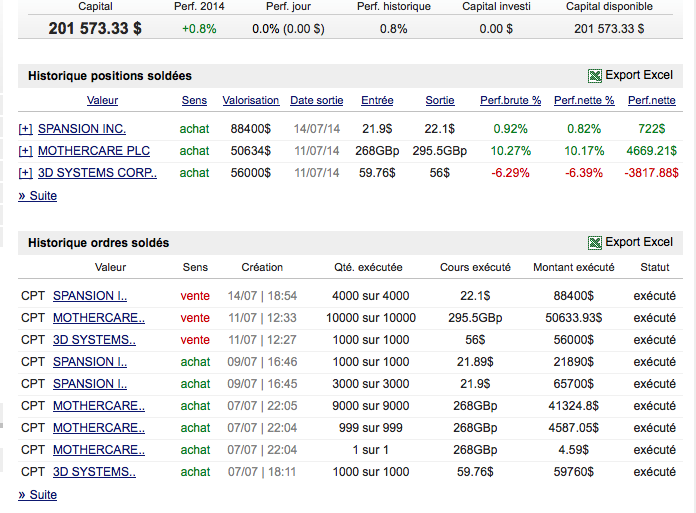
Task: Sort positions by Perf.nette % column
Action: (584, 100)
